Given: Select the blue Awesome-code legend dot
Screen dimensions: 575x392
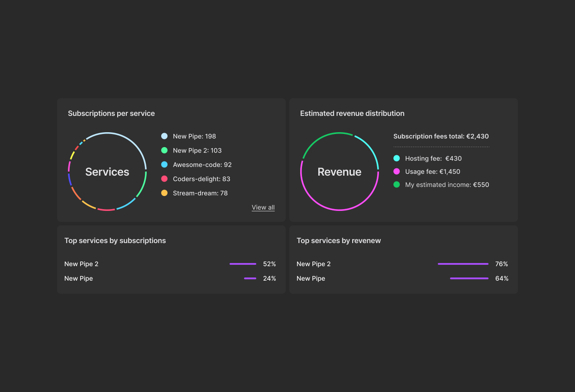Looking at the screenshot, I should coord(164,164).
